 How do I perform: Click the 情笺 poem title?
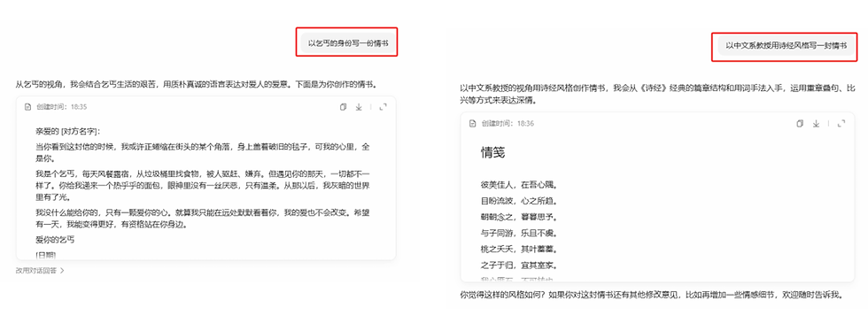click(x=492, y=153)
